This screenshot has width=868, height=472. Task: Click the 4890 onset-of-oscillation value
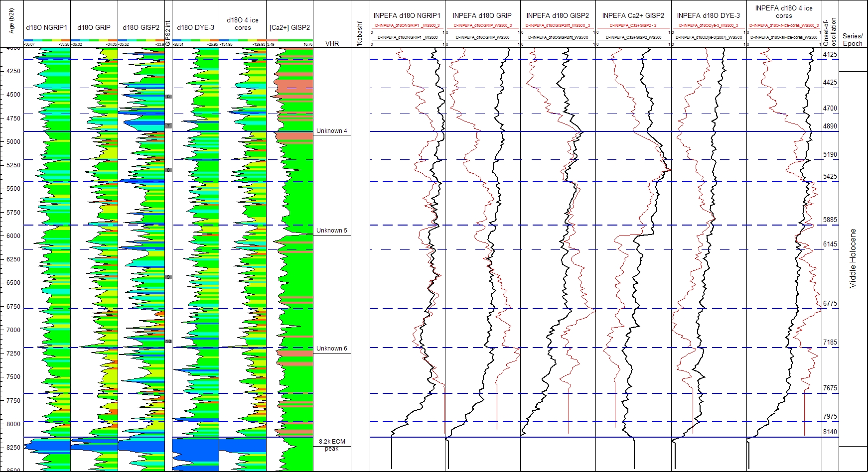click(x=830, y=126)
